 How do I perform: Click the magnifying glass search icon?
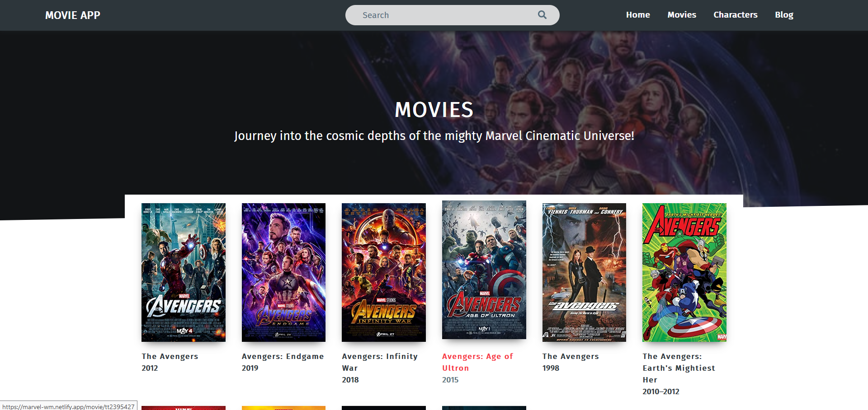pyautogui.click(x=542, y=15)
